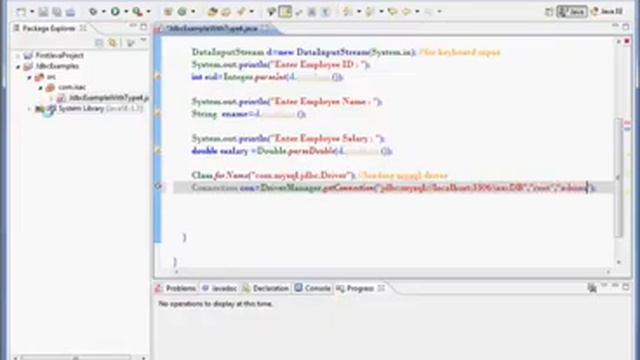The height and width of the screenshot is (360, 640).
Task: Close the Package Explorer view
Action: tap(83, 28)
